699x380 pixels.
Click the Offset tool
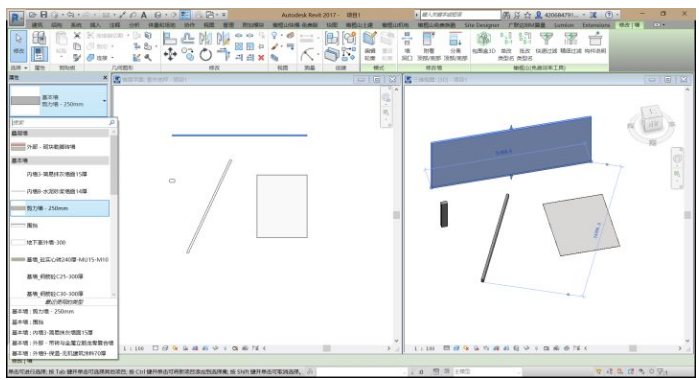click(x=188, y=38)
